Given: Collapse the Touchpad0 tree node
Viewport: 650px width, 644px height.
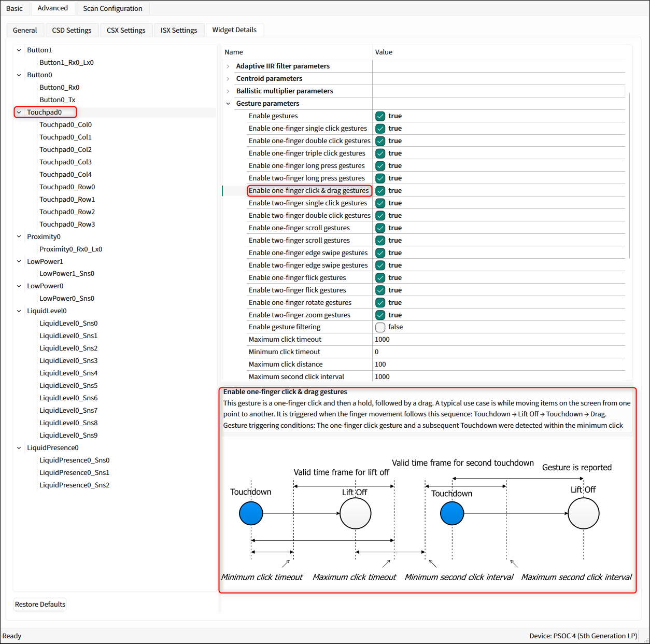Looking at the screenshot, I should pyautogui.click(x=19, y=113).
